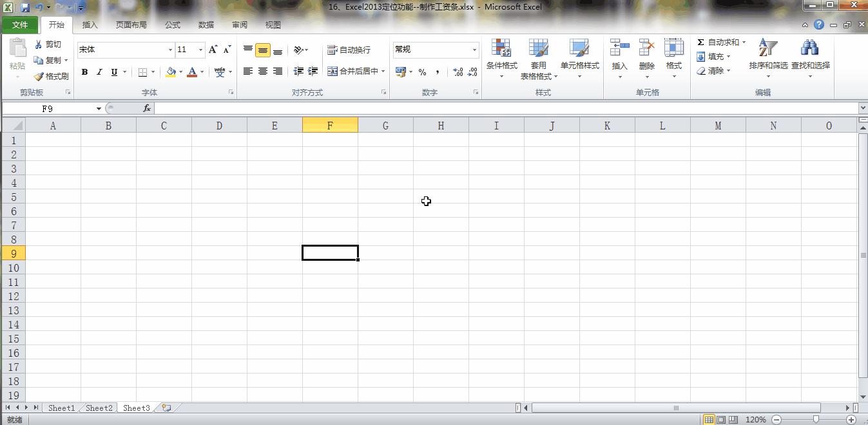The height and width of the screenshot is (425, 868).
Task: Click the fx insert function button
Action: [x=147, y=109]
